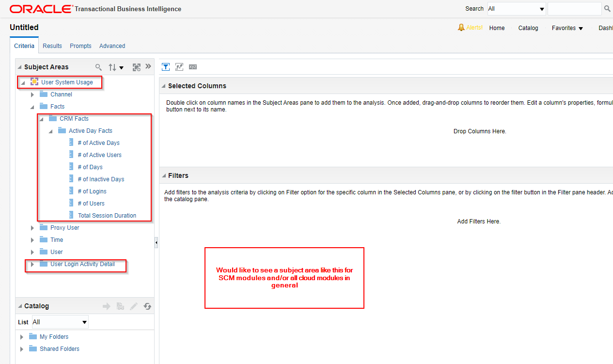Click the edit formula icon in toolbar
Image resolution: width=613 pixels, height=364 pixels.
click(179, 67)
